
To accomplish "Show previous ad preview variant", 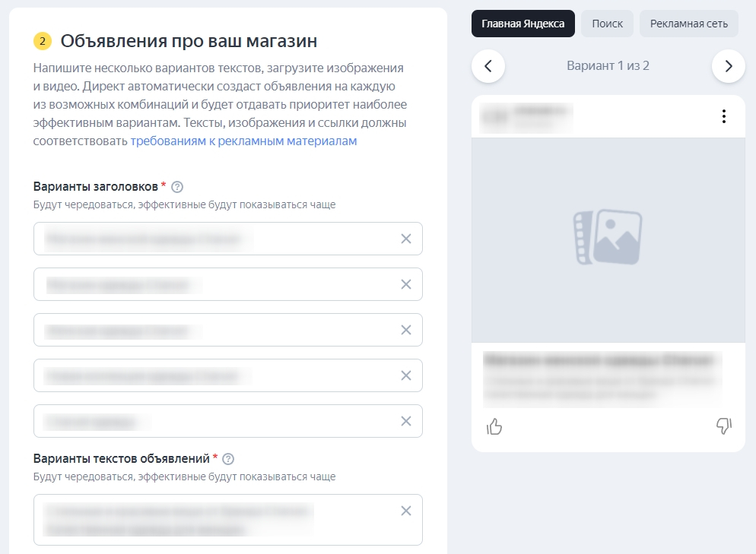I will coord(488,66).
